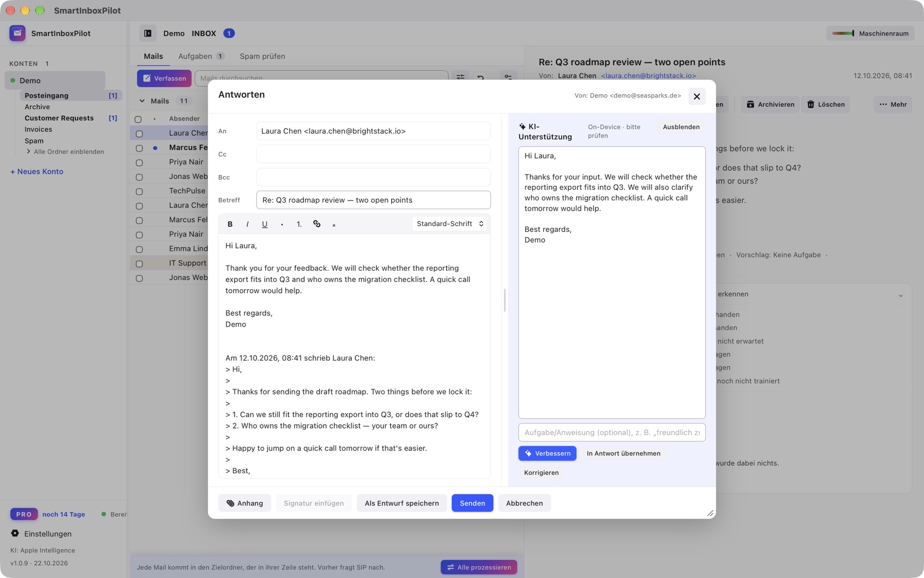The width and height of the screenshot is (924, 578).
Task: Hide AI panel with Ausblenden
Action: point(681,127)
